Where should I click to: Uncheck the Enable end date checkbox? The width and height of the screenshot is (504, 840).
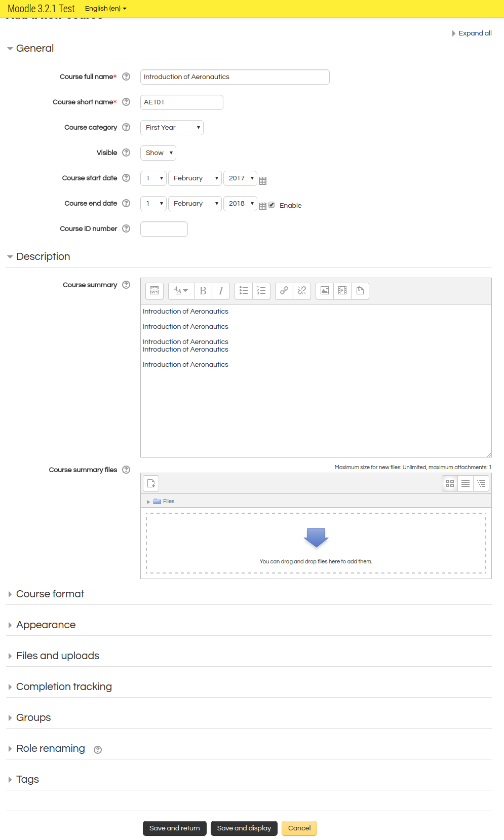click(x=272, y=205)
